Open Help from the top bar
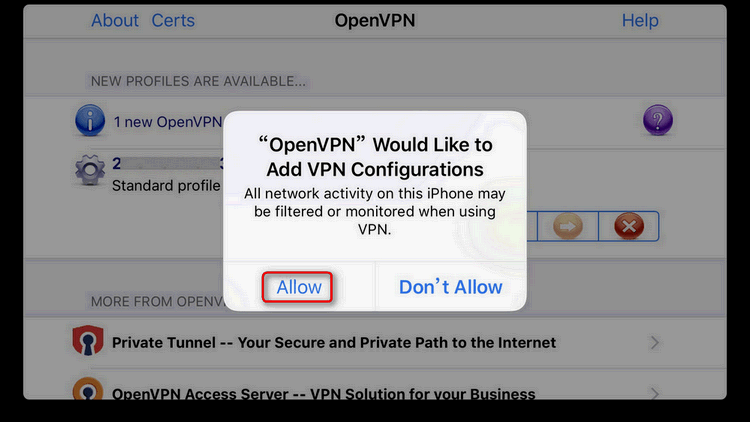The height and width of the screenshot is (422, 750). point(640,21)
